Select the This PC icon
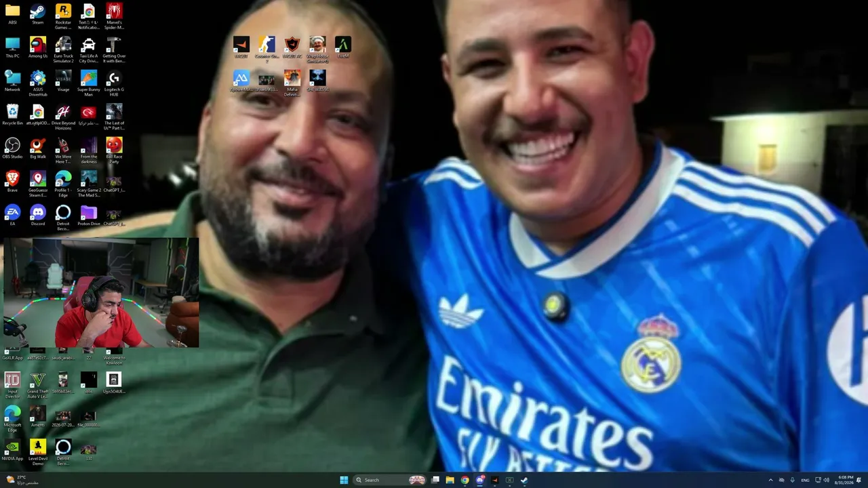This screenshot has width=868, height=488. pyautogui.click(x=12, y=48)
